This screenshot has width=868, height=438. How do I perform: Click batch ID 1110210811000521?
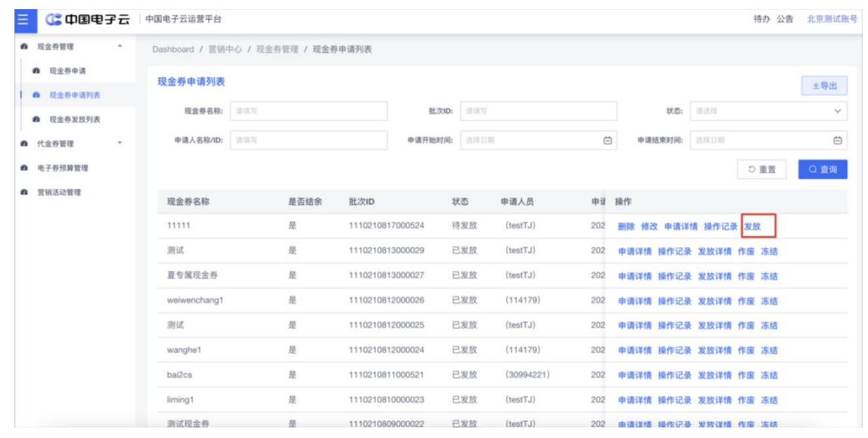pos(387,375)
